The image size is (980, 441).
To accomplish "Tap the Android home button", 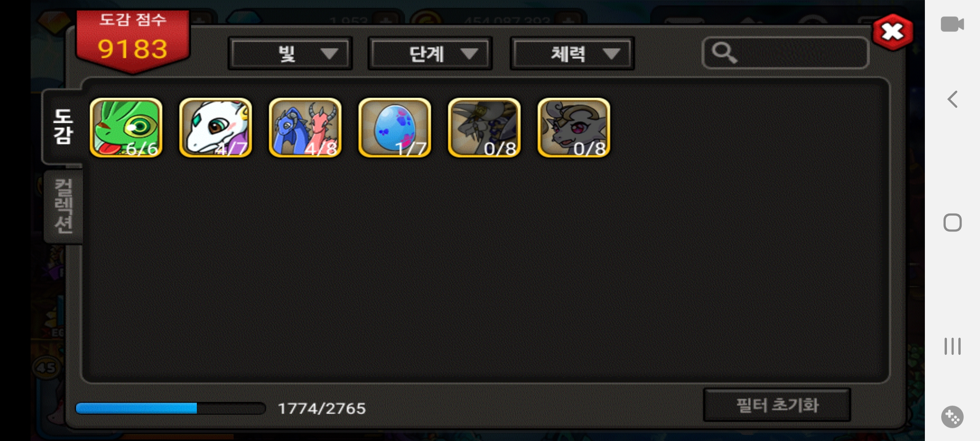I will [x=953, y=223].
